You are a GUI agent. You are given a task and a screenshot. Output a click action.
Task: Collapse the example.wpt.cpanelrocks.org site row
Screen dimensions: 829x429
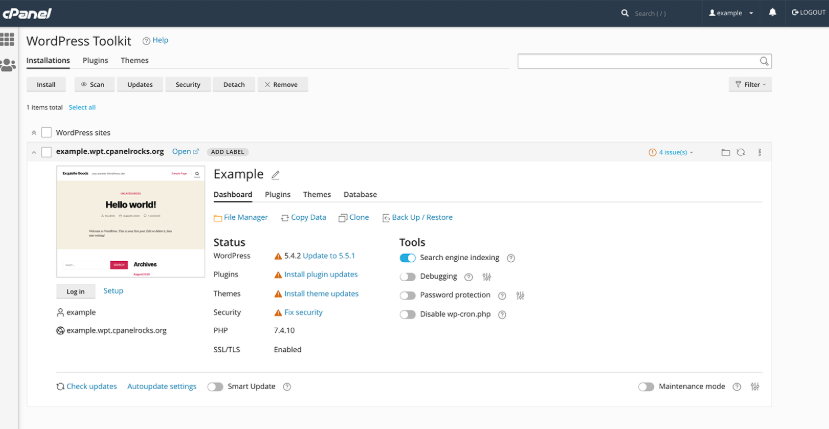click(x=34, y=152)
